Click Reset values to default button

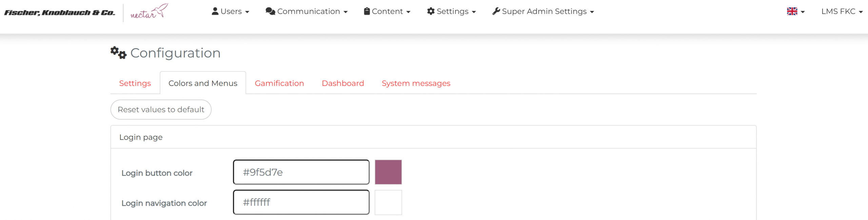point(161,110)
